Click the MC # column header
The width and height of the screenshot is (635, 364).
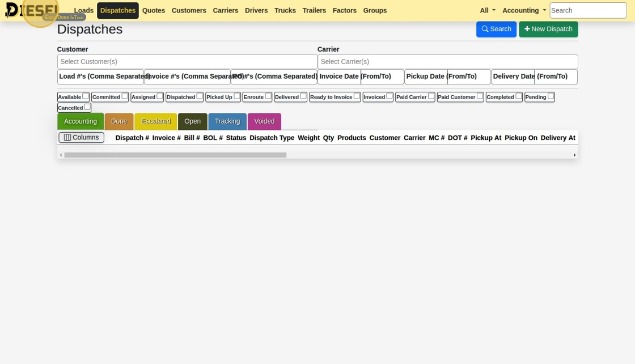[x=437, y=138]
